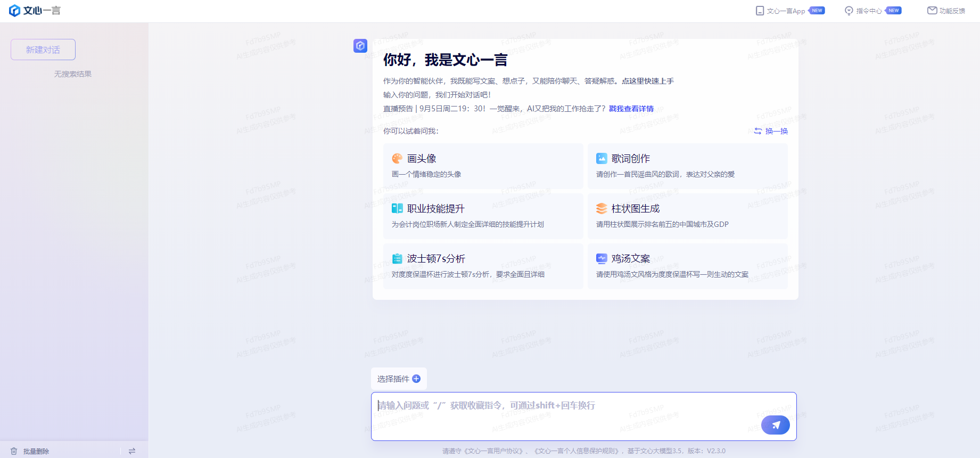Open 文心一言个人信息保护规则 link
This screenshot has width=980, height=458.
pyautogui.click(x=578, y=451)
